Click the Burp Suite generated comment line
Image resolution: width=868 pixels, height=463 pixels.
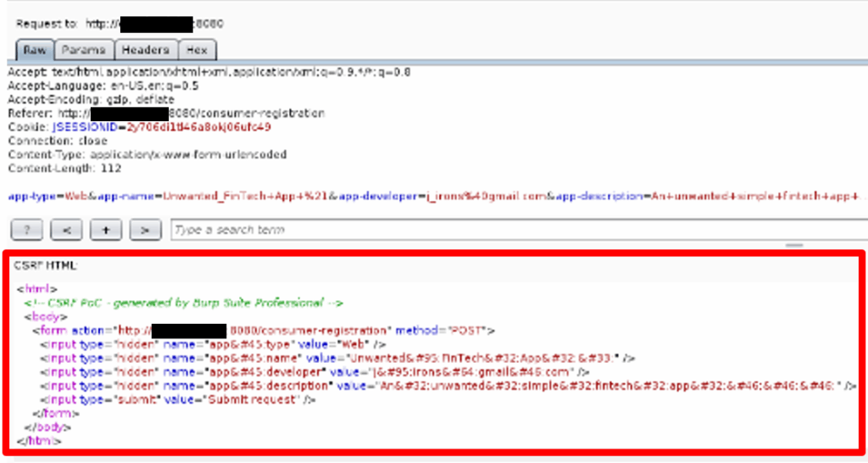tap(183, 303)
